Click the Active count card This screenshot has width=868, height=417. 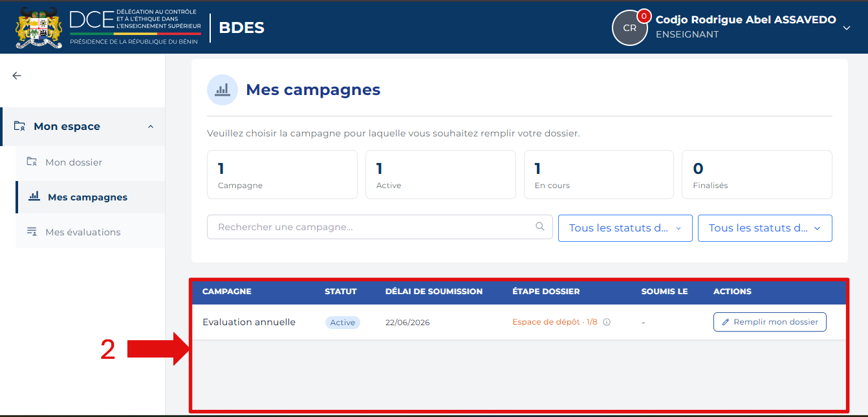(x=440, y=175)
